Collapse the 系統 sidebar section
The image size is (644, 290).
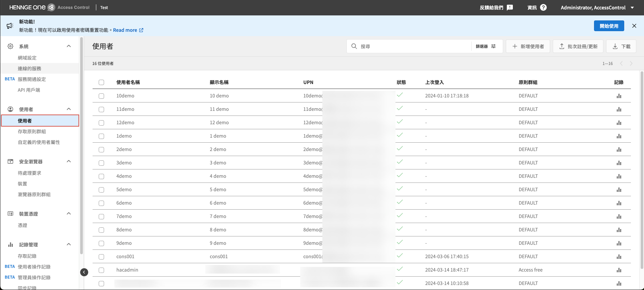69,46
